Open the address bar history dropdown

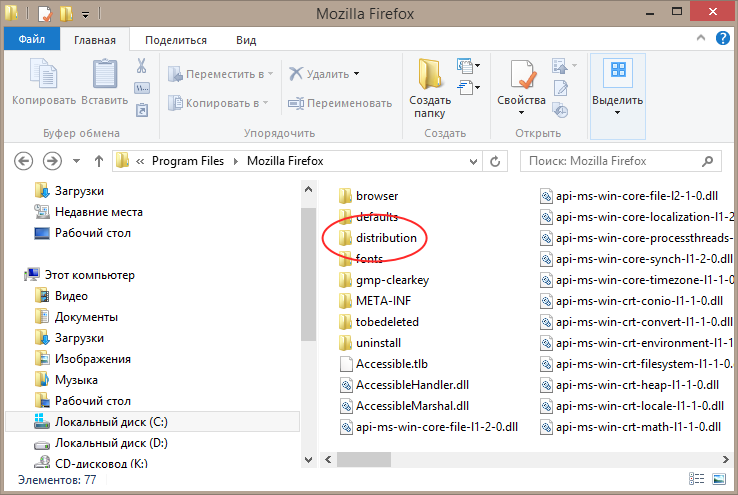[473, 162]
